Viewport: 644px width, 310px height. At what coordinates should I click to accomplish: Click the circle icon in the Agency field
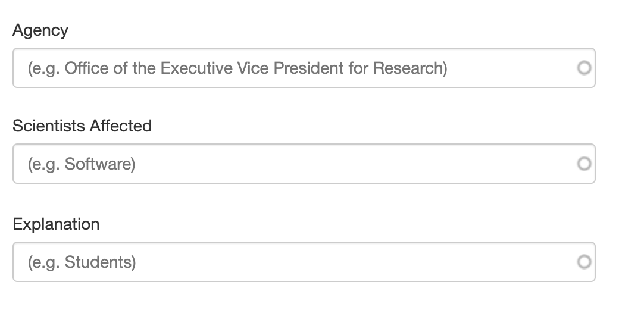[x=584, y=68]
